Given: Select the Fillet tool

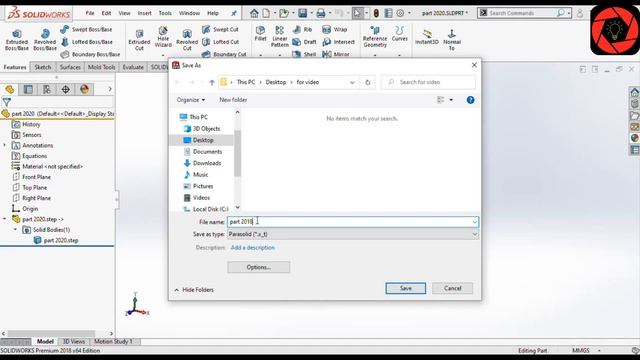Looking at the screenshot, I should click(x=260, y=33).
